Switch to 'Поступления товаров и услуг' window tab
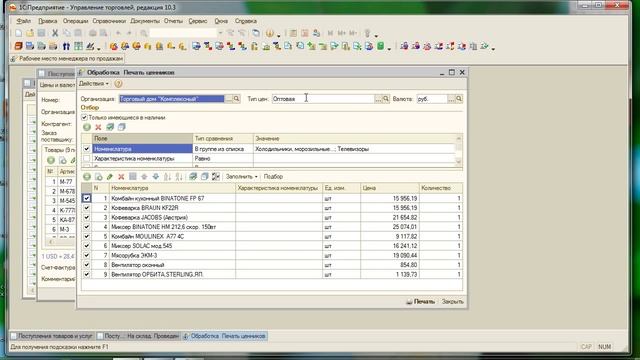Viewport: 640px width, 360px height. point(52,336)
